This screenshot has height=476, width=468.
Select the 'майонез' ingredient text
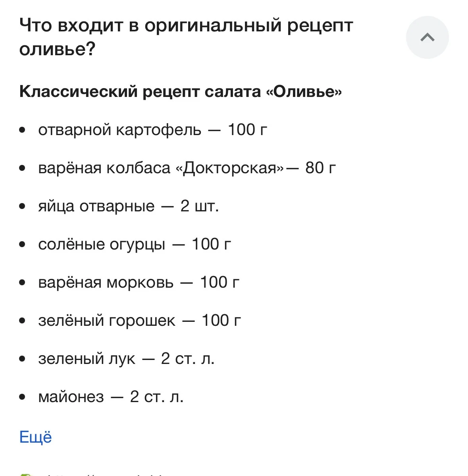[71, 397]
